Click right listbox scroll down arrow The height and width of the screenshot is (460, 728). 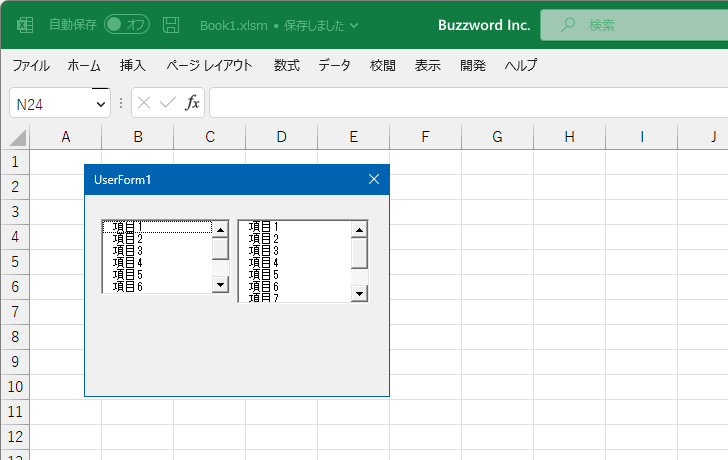pyautogui.click(x=359, y=293)
